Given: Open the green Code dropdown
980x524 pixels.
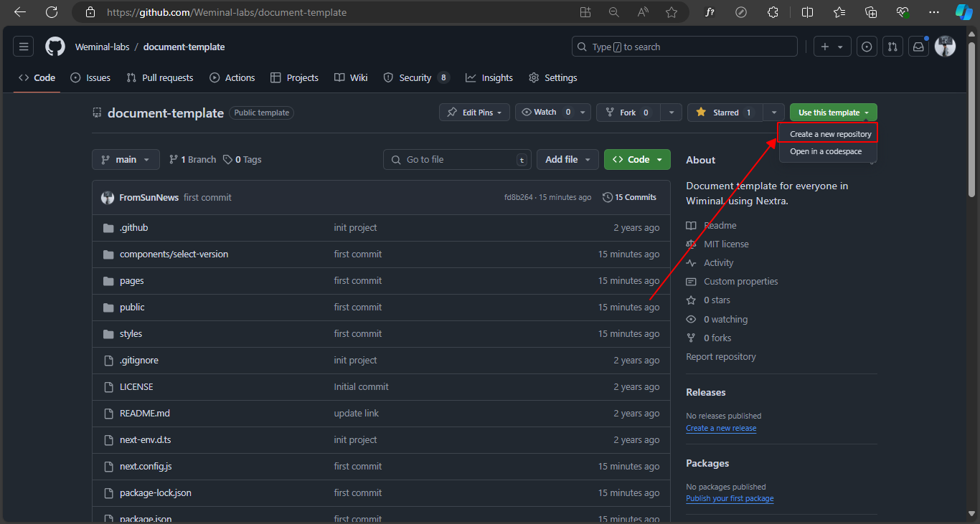Looking at the screenshot, I should click(637, 159).
